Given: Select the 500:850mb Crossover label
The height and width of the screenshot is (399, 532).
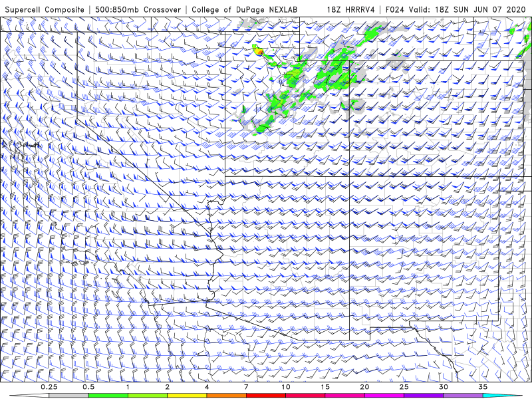Looking at the screenshot, I should pos(138,9).
